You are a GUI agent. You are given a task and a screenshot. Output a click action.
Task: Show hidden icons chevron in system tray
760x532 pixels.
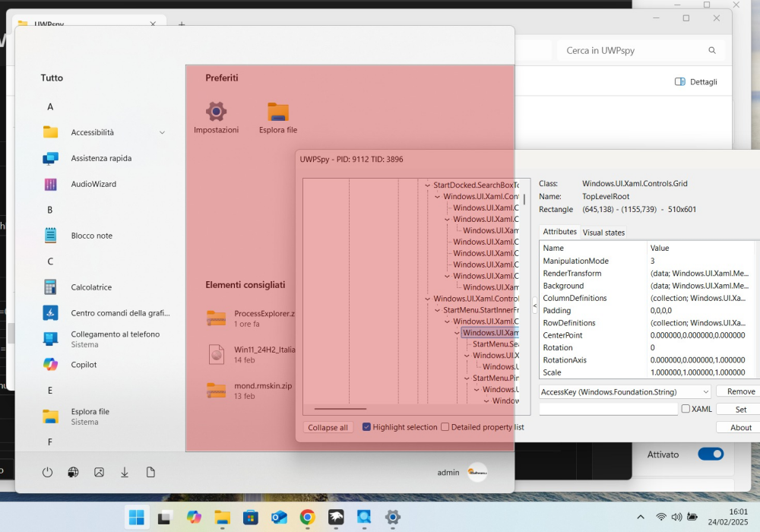tap(640, 517)
